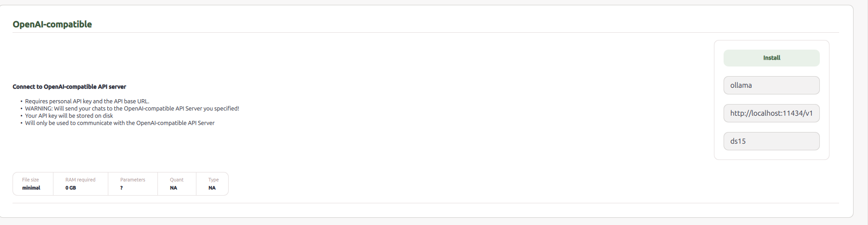Select the Connect to OpenAI-compatible API server subtitle
The image size is (868, 225).
pos(69,87)
